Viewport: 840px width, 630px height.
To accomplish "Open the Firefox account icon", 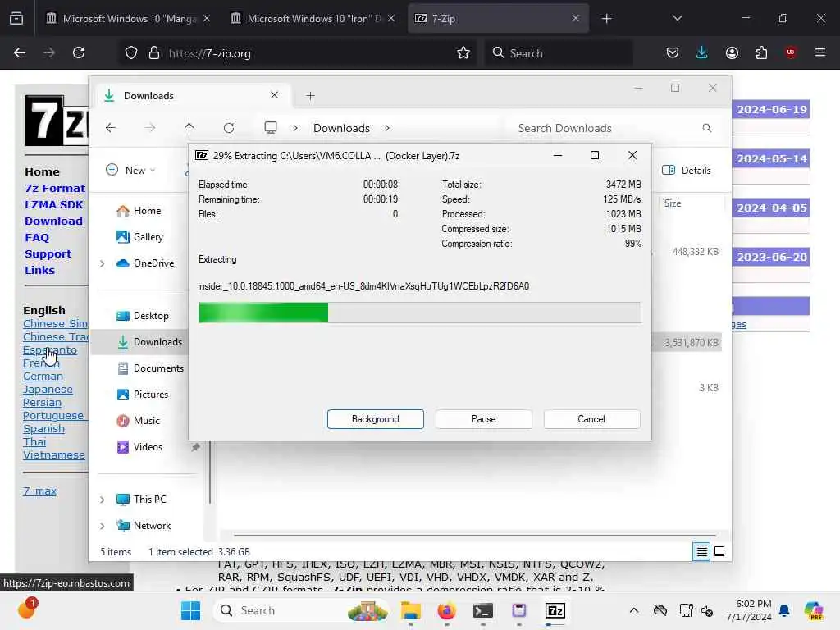I will (x=732, y=53).
